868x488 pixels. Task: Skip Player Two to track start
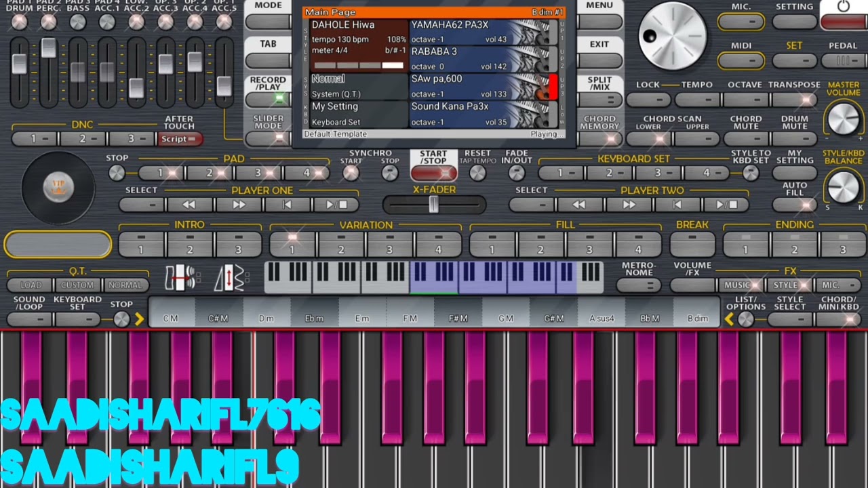pyautogui.click(x=677, y=204)
